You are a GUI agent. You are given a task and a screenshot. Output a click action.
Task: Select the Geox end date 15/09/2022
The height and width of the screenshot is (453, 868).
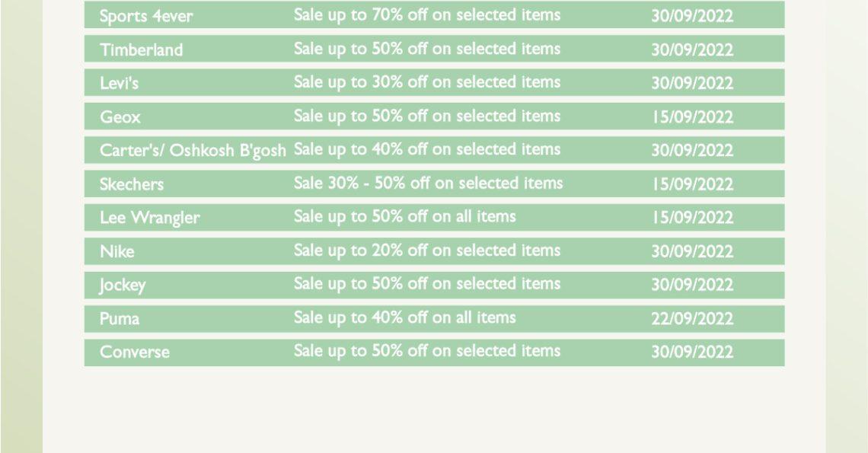click(x=692, y=116)
